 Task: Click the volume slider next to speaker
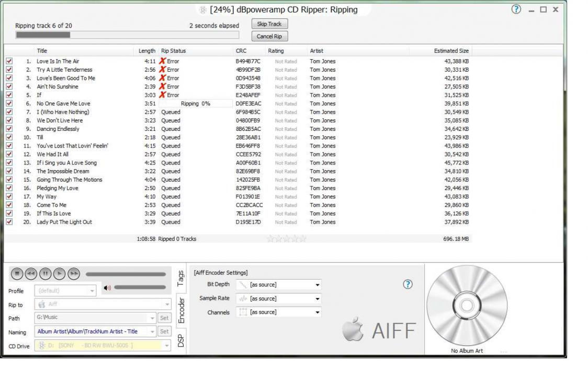pos(140,287)
